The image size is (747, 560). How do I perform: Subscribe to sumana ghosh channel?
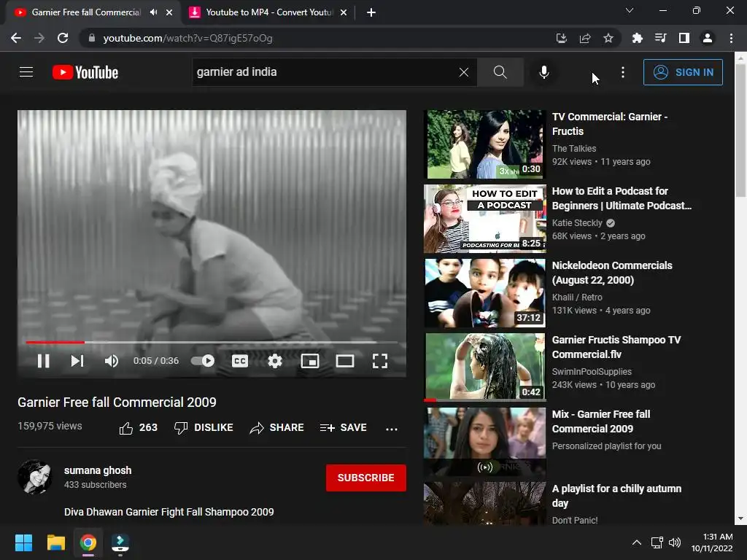[366, 478]
